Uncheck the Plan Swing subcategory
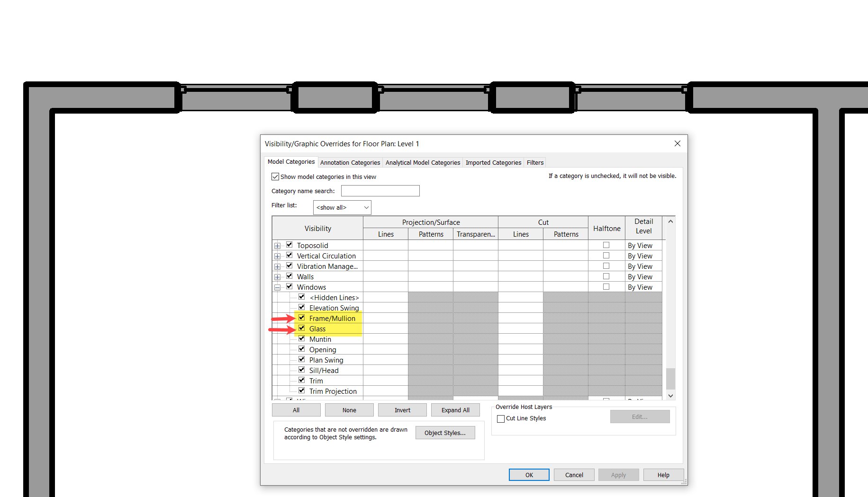The image size is (868, 497). 302,359
